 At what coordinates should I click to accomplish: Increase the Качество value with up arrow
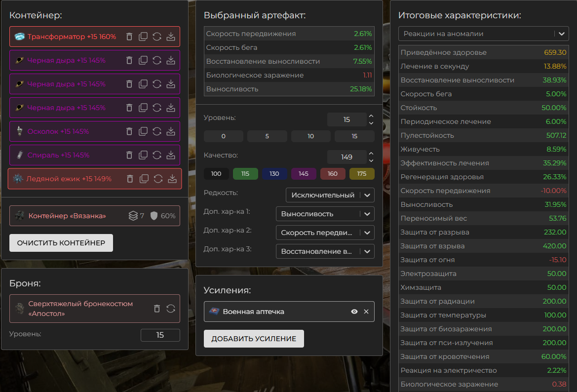point(371,154)
